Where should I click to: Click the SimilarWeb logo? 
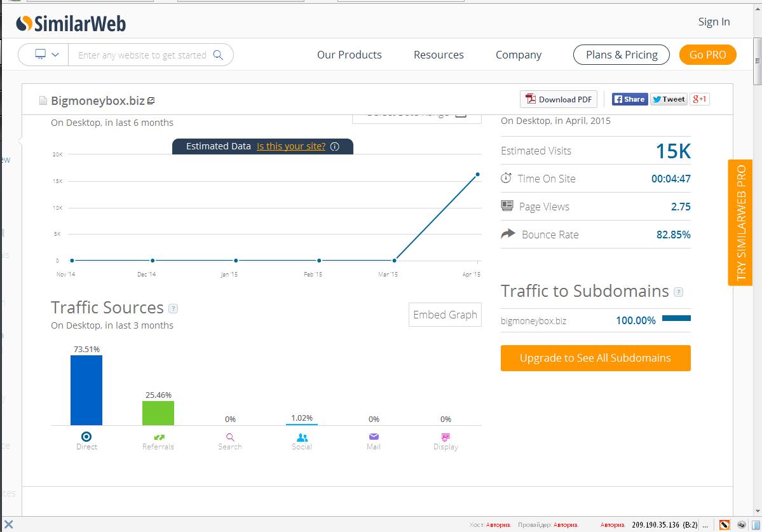click(71, 24)
